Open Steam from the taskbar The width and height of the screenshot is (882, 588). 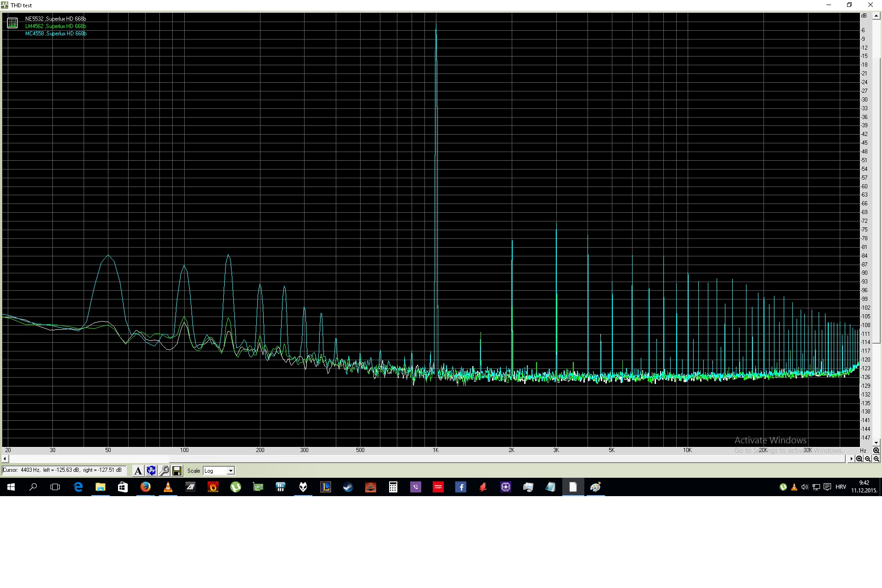(x=348, y=487)
